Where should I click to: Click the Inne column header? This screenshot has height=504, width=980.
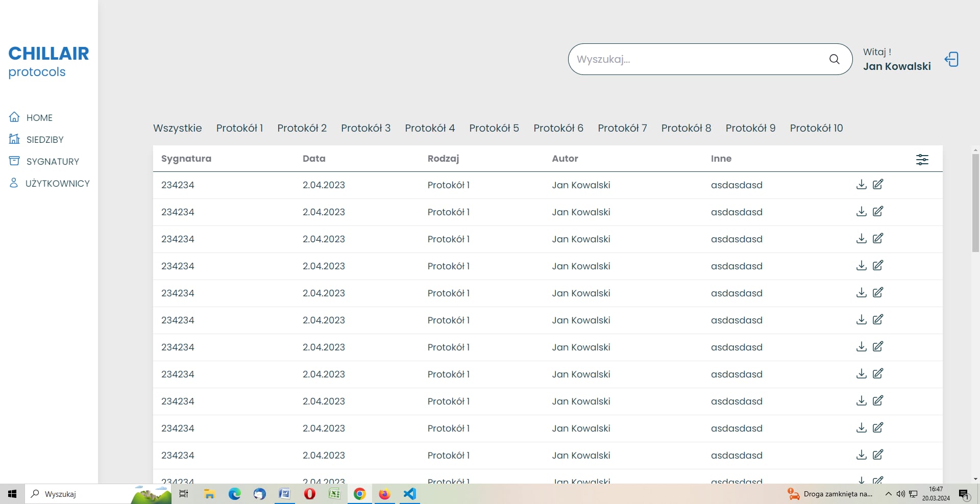click(x=721, y=159)
